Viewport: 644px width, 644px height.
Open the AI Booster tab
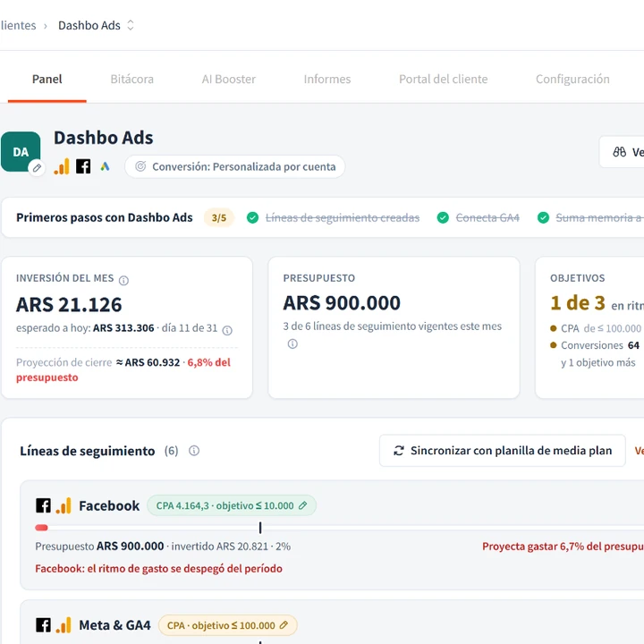[228, 79]
